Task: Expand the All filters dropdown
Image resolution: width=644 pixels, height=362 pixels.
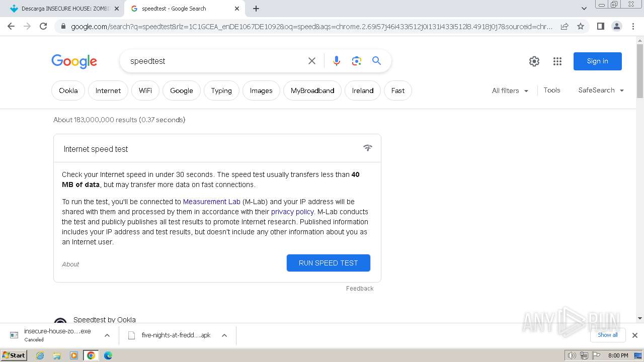Action: coord(510,90)
